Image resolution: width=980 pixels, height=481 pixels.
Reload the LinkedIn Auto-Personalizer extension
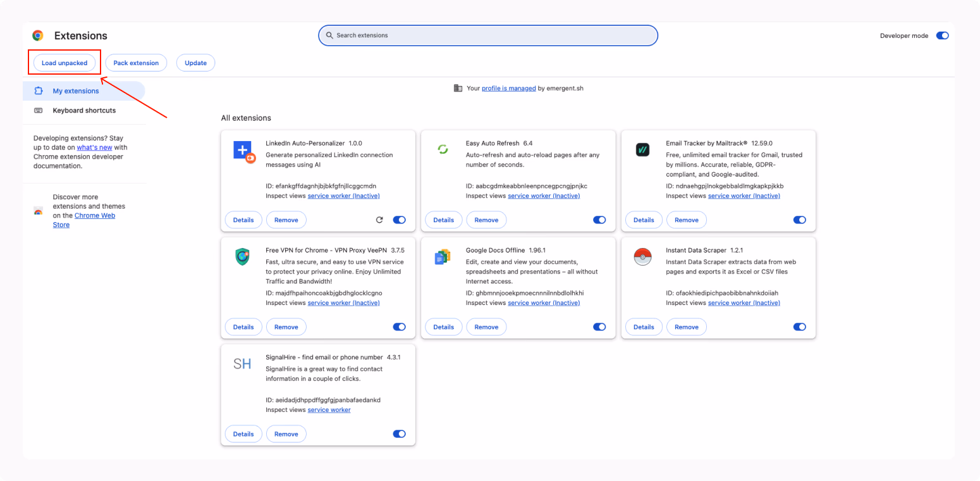click(379, 220)
